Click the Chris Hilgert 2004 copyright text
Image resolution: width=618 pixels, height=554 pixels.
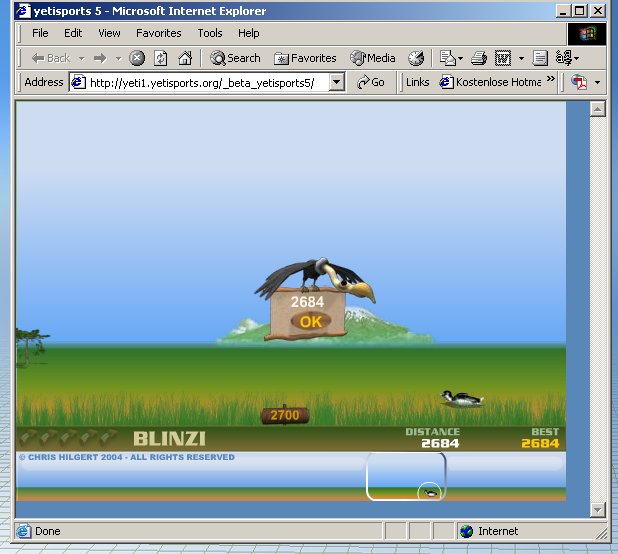tap(127, 457)
